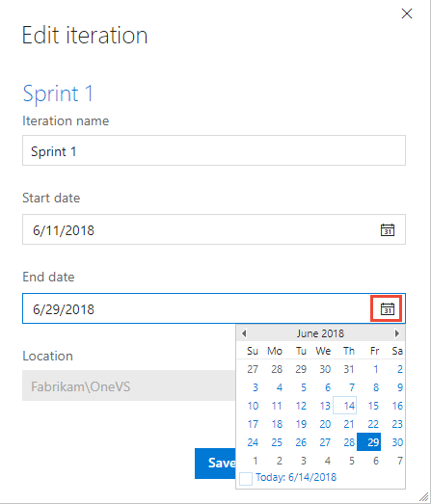The width and height of the screenshot is (431, 504).
Task: Go to next month in calendar
Action: point(397,333)
